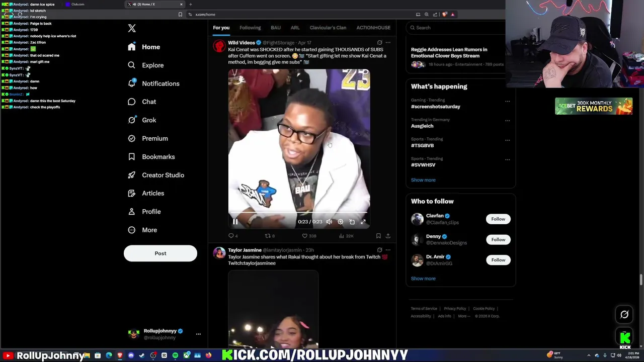
Task: Click the video picture-in-picture icon
Action: tap(352, 222)
